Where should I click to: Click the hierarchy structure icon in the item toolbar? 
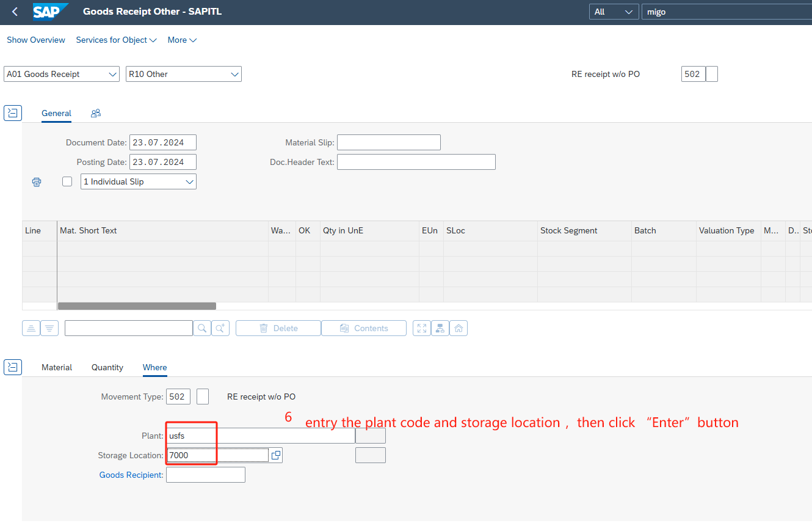click(x=440, y=328)
